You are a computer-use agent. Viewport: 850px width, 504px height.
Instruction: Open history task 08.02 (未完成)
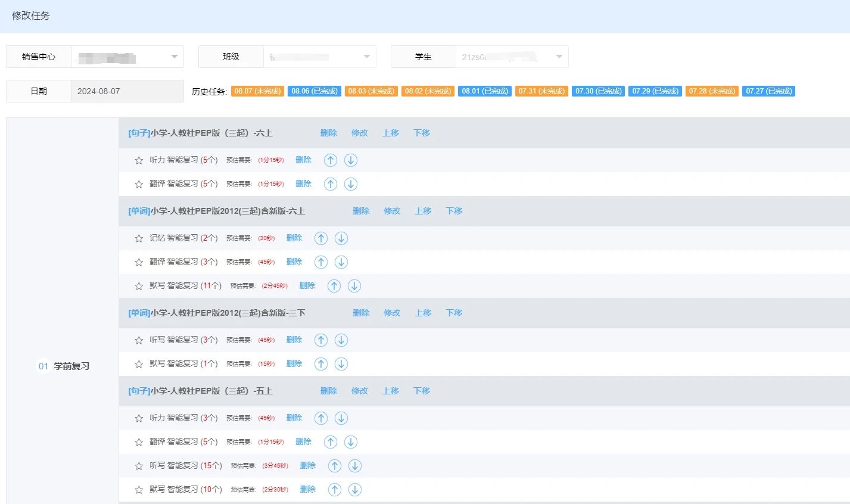[x=428, y=91]
